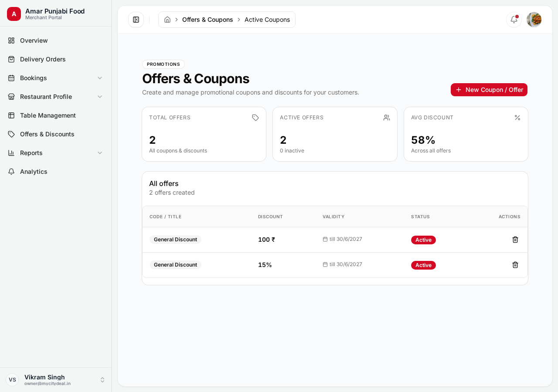
Task: Delete the 15% General Discount offer
Action: [x=515, y=265]
